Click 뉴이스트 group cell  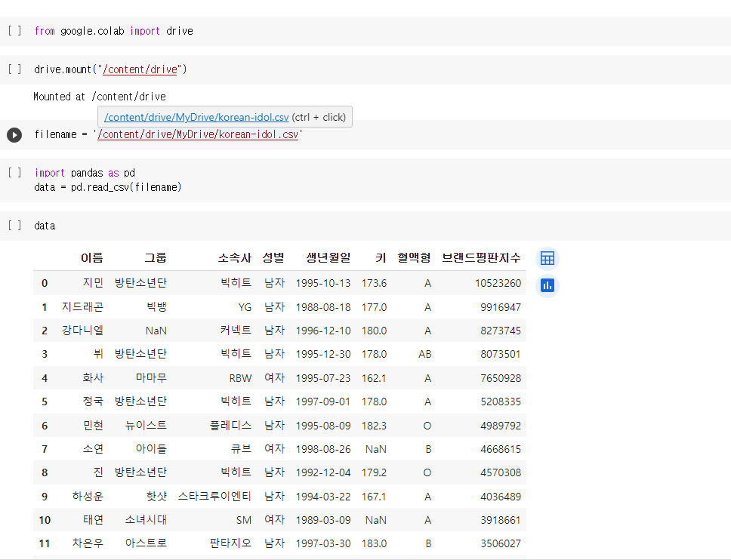coord(146,426)
